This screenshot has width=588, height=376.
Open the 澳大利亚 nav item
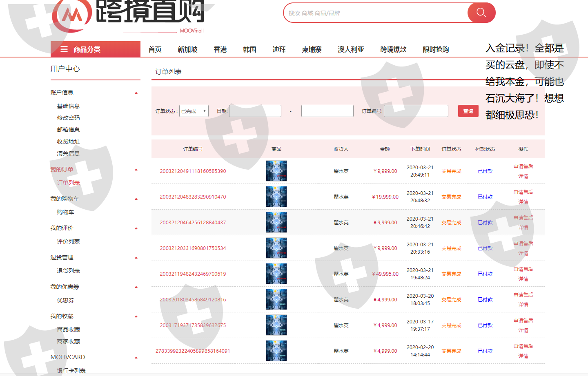tap(351, 49)
